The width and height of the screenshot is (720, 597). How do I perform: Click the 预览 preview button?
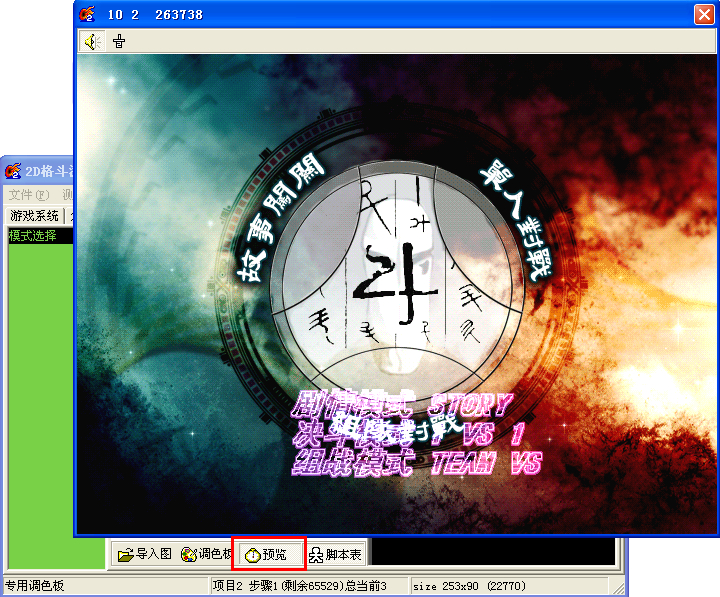270,554
